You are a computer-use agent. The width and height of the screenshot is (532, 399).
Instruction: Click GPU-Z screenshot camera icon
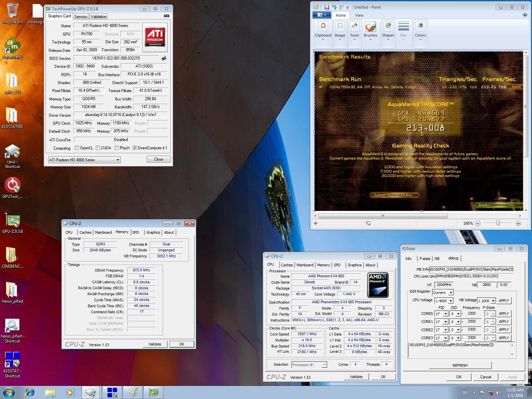(x=167, y=16)
